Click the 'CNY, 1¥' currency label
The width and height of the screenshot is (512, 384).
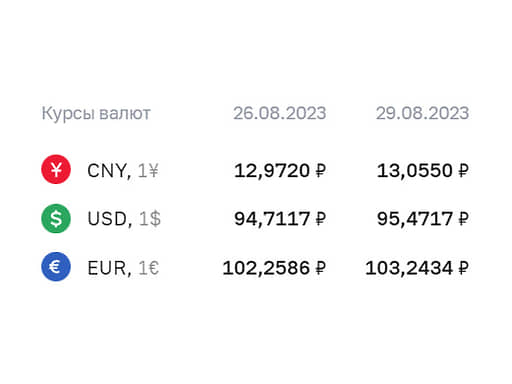pyautogui.click(x=123, y=171)
